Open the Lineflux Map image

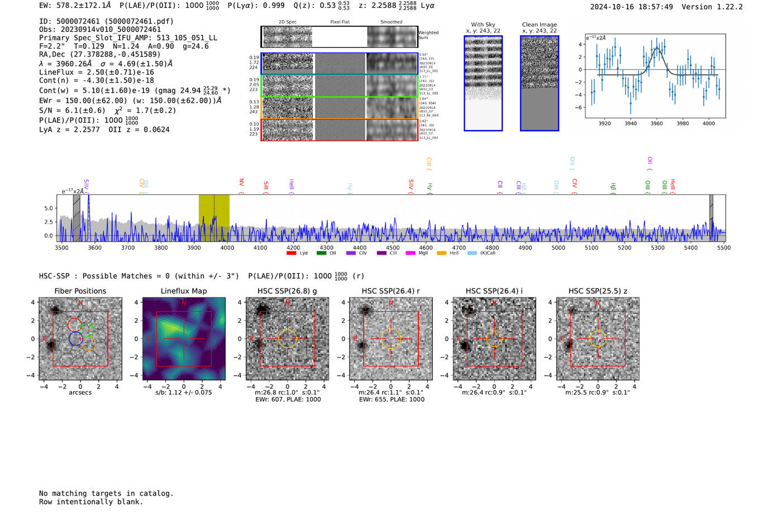(x=184, y=339)
